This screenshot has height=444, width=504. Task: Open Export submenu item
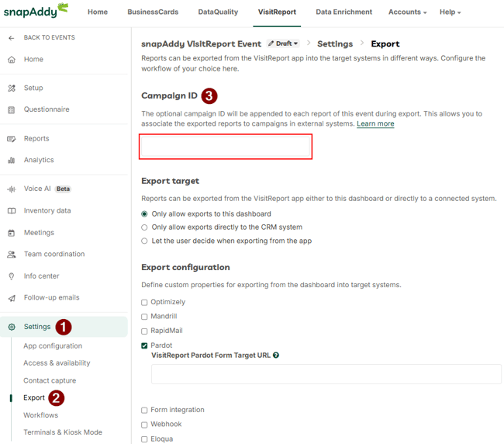click(34, 397)
